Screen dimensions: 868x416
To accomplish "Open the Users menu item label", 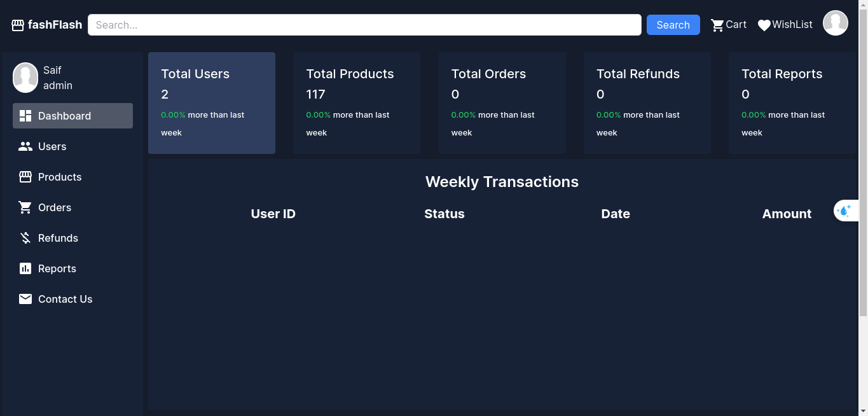I will pyautogui.click(x=52, y=146).
